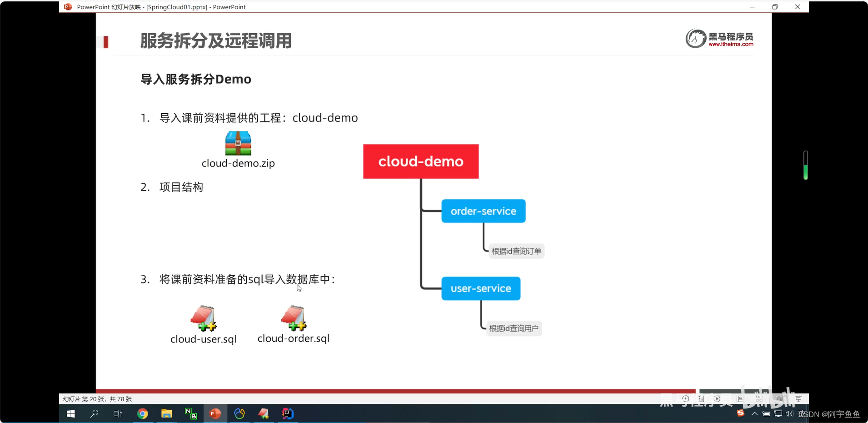868x423 pixels.
Task: Click the cloud-order.sql file icon
Action: tap(294, 318)
